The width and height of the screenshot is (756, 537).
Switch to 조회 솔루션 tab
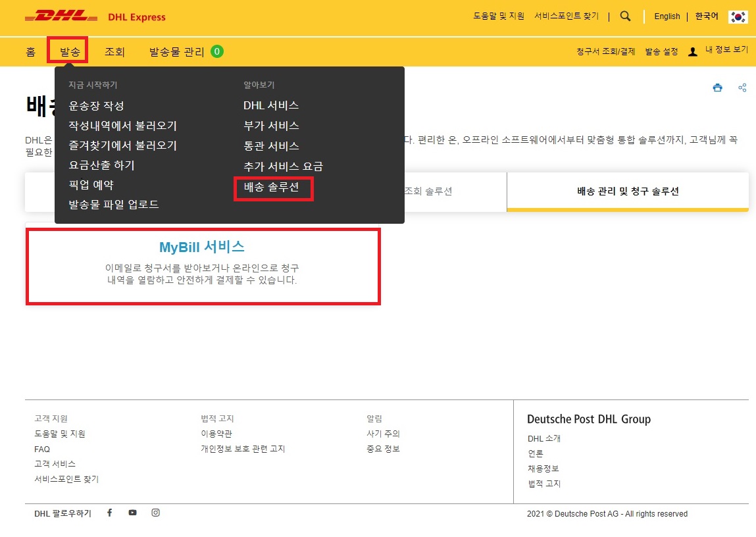(x=428, y=192)
